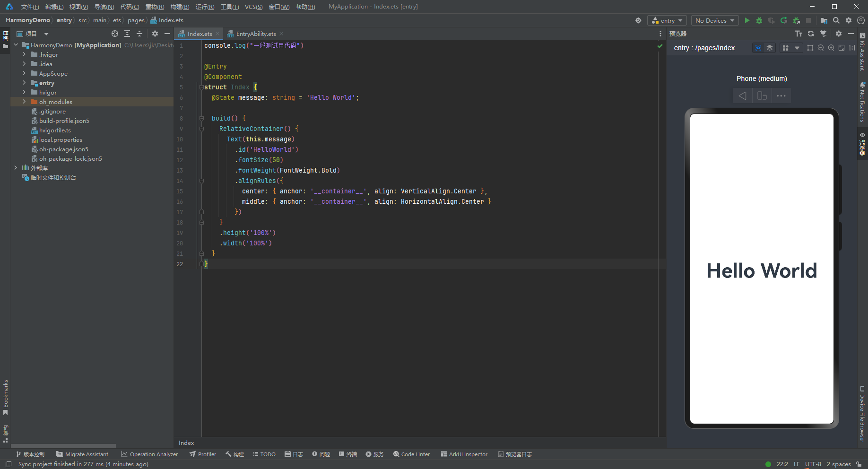
Task: Click the green Debug bug icon
Action: [x=759, y=20]
